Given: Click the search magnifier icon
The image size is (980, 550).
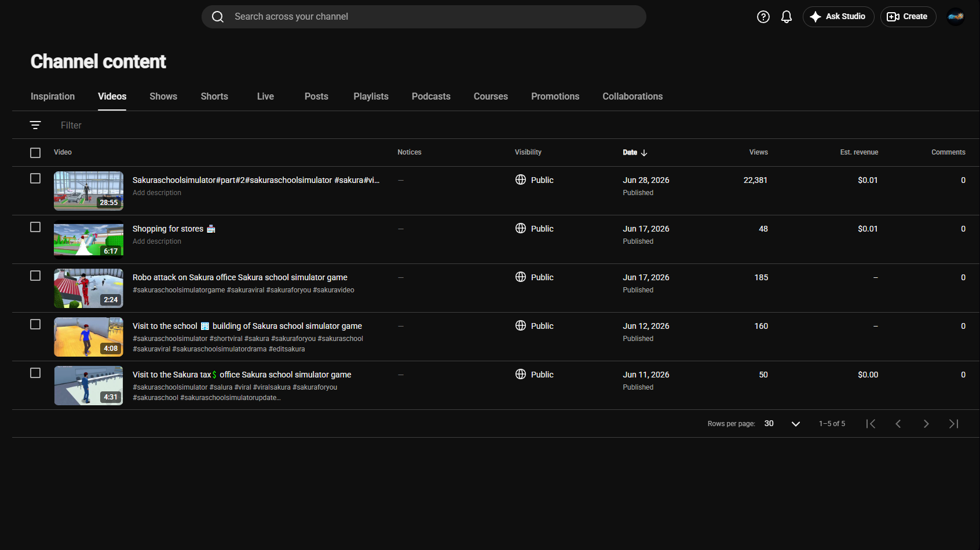Looking at the screenshot, I should [x=218, y=17].
